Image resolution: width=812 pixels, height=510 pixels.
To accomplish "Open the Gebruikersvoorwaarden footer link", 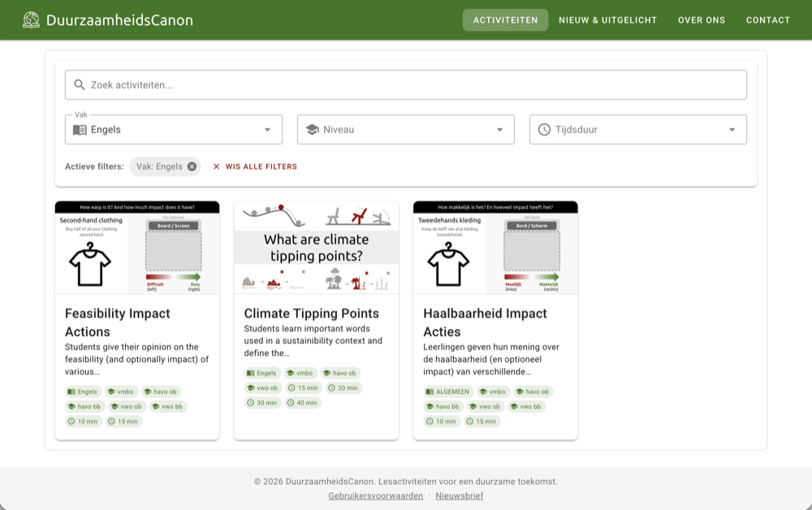I will coord(375,495).
